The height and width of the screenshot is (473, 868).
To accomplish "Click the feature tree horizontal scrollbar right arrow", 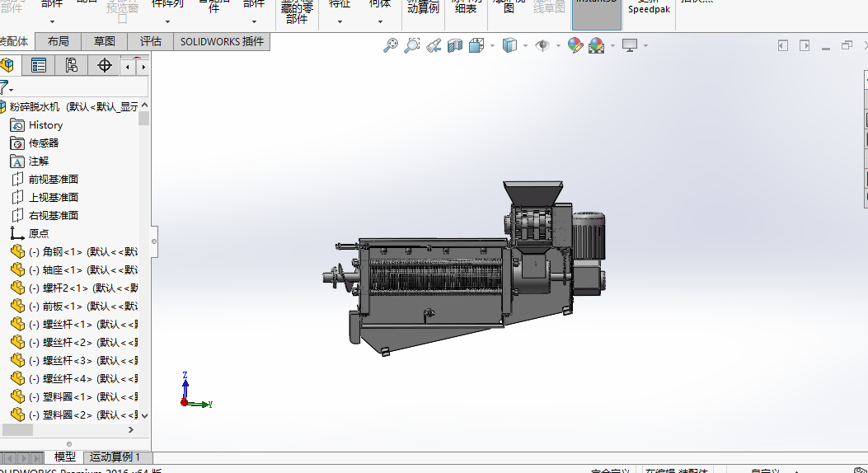I will pos(130,429).
